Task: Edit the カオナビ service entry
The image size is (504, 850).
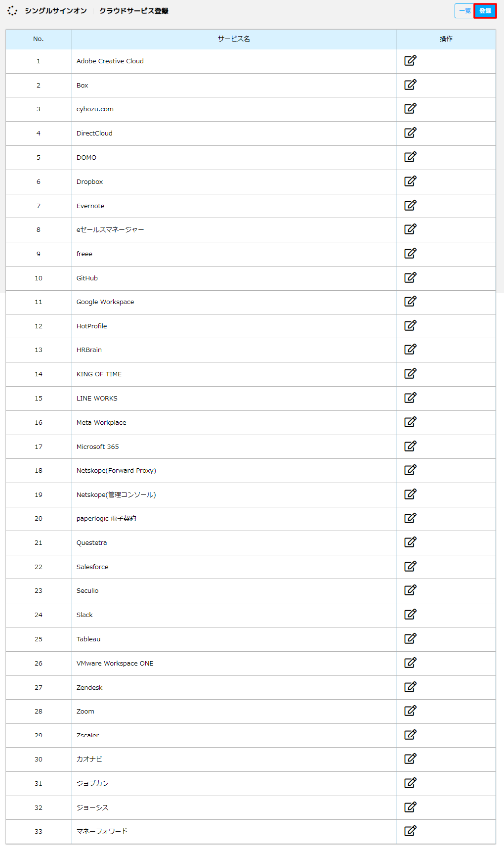Action: click(x=411, y=759)
